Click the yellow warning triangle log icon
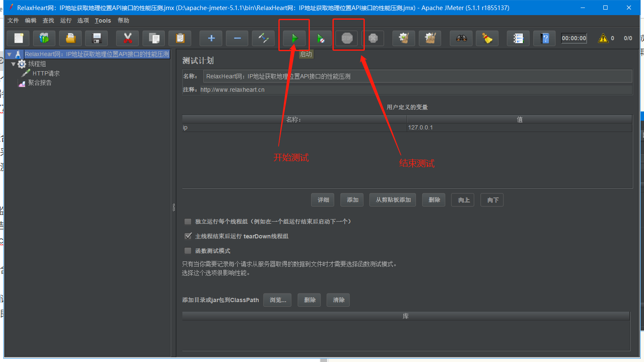 (603, 38)
